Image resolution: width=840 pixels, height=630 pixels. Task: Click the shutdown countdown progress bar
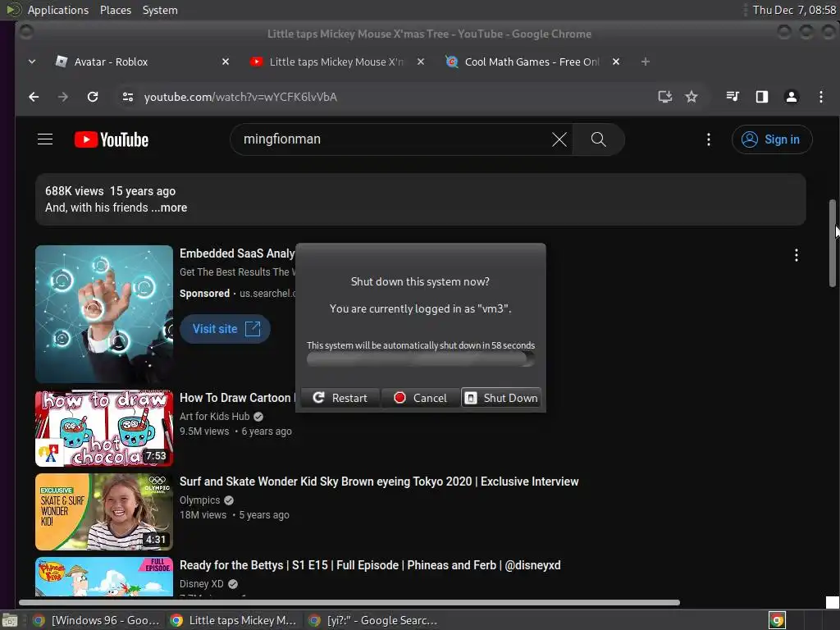421,359
